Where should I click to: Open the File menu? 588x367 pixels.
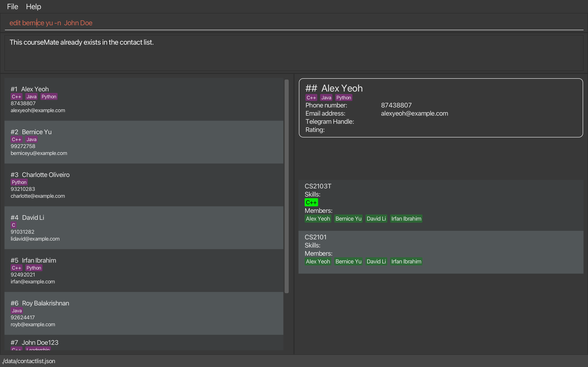click(12, 7)
